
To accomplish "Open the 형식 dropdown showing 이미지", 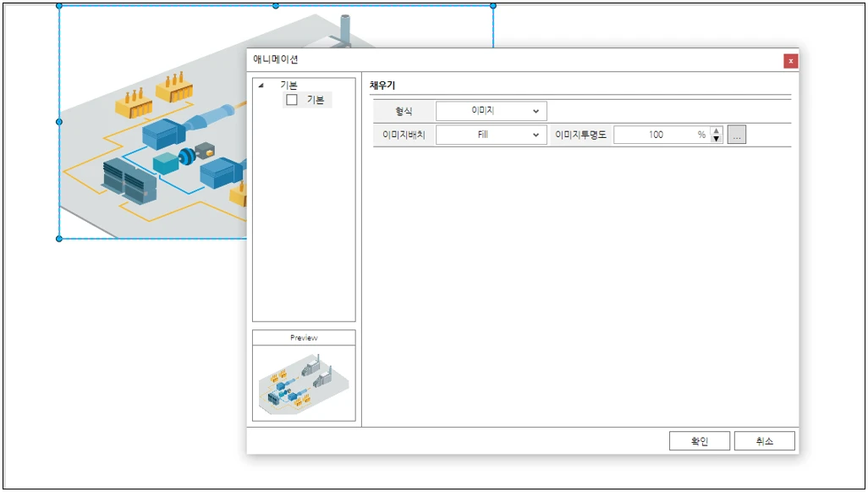I will [492, 111].
